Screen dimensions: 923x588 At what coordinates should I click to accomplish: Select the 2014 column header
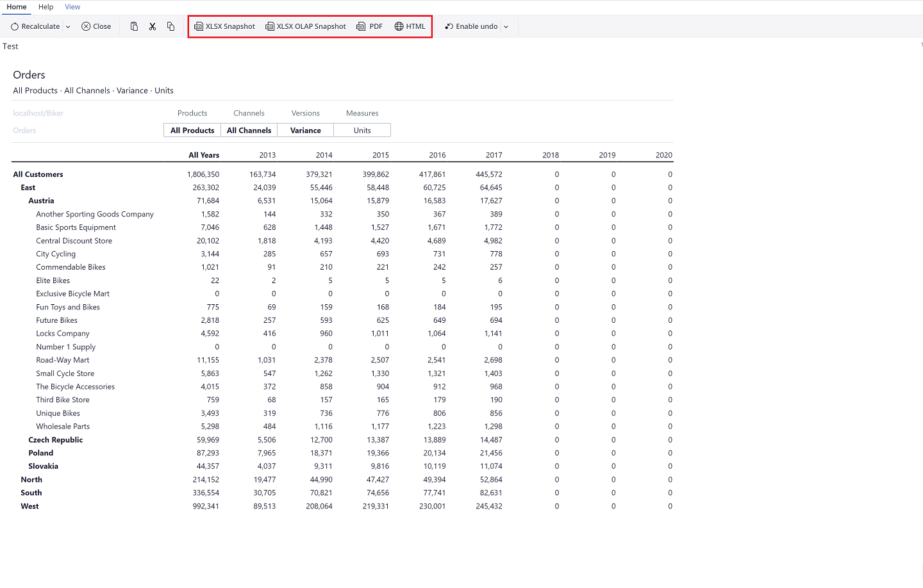pos(324,155)
